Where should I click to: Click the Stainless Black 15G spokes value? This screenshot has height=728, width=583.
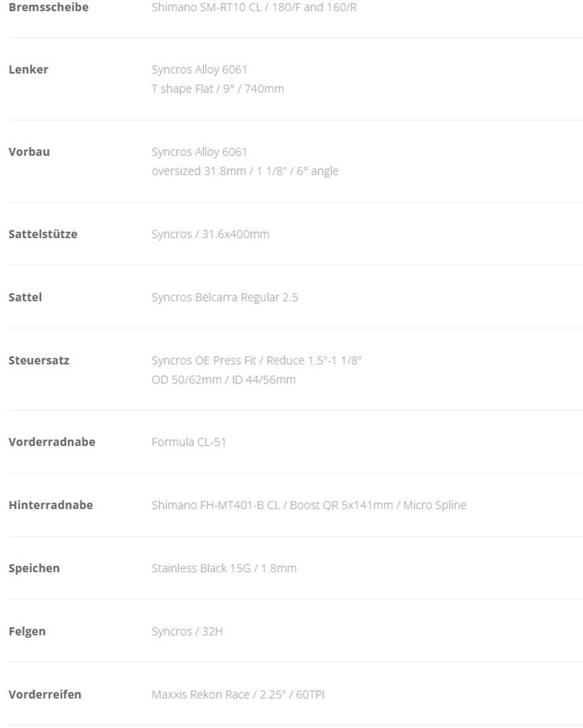pyautogui.click(x=224, y=569)
